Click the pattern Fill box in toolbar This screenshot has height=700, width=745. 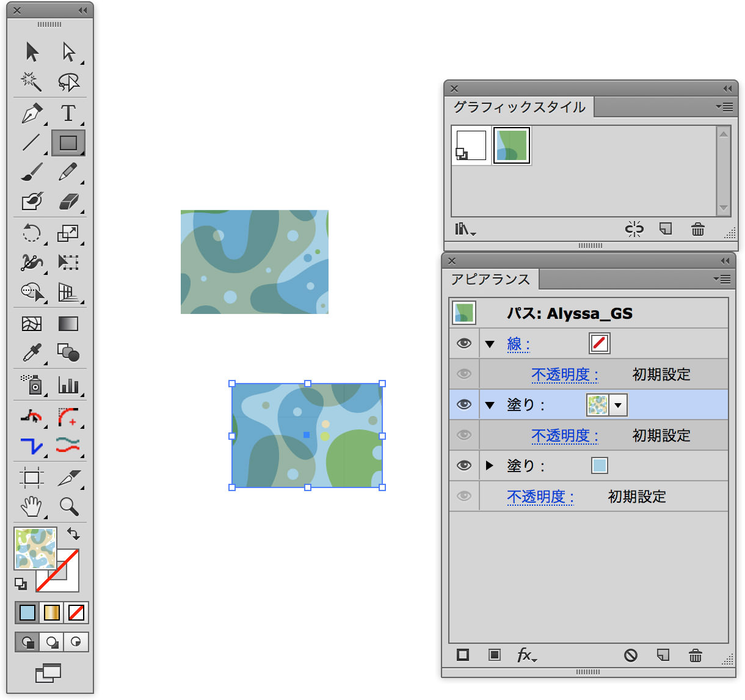click(35, 549)
